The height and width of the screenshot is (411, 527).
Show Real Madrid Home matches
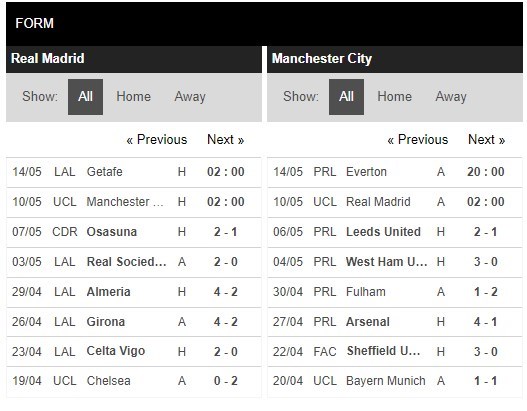[133, 97]
